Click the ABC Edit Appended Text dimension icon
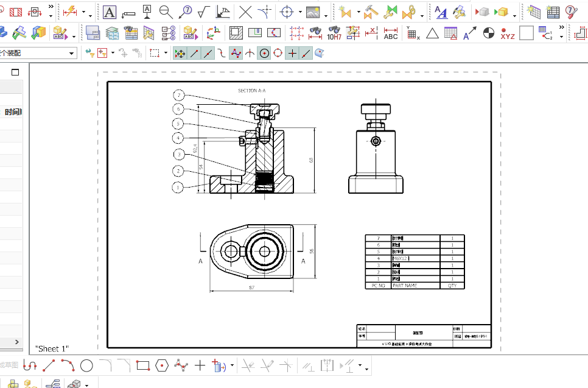 pos(390,33)
